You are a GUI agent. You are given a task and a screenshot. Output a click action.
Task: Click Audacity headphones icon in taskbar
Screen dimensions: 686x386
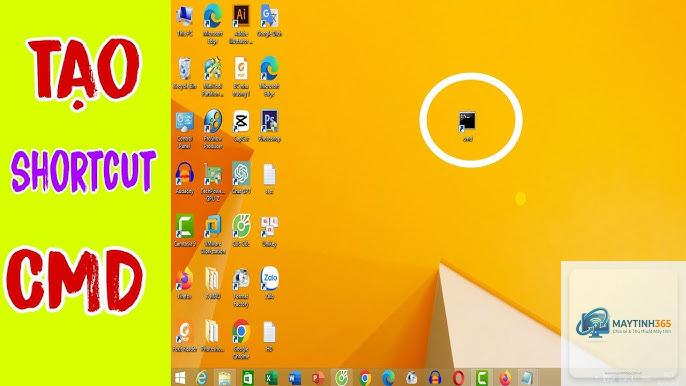[x=435, y=378]
